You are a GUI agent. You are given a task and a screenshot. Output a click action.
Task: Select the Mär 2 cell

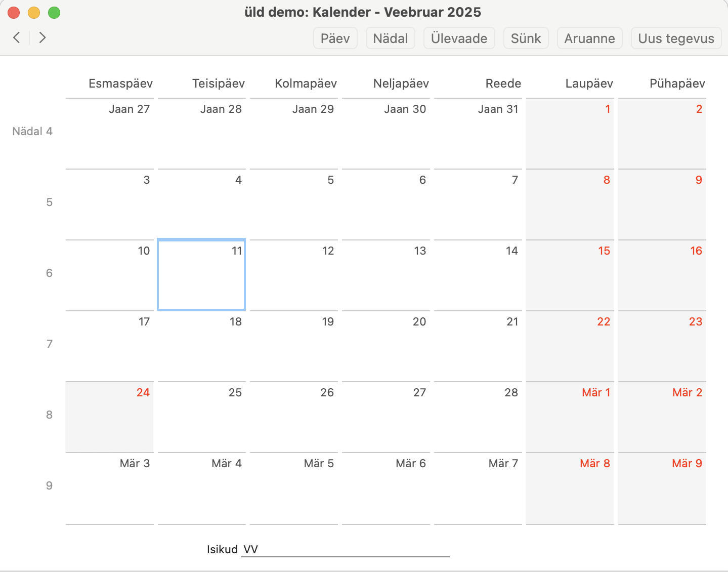(x=662, y=417)
